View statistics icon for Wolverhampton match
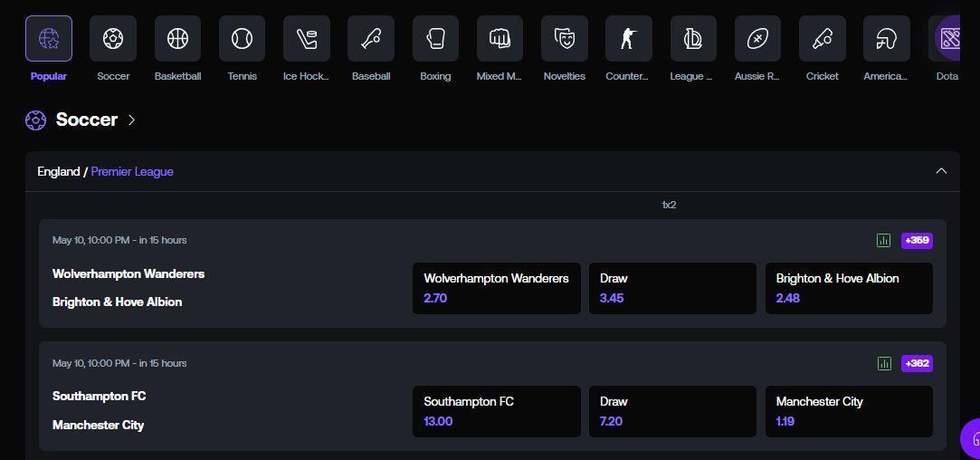 884,240
